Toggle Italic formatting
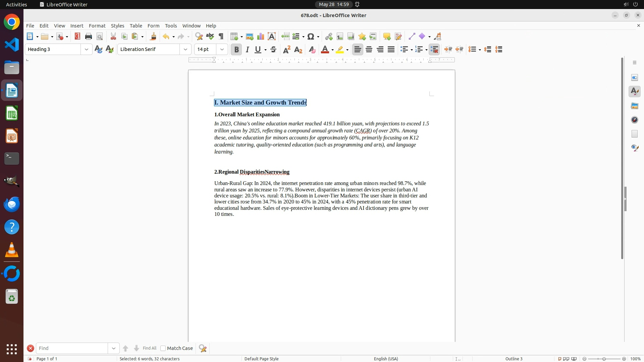 tap(248, 50)
